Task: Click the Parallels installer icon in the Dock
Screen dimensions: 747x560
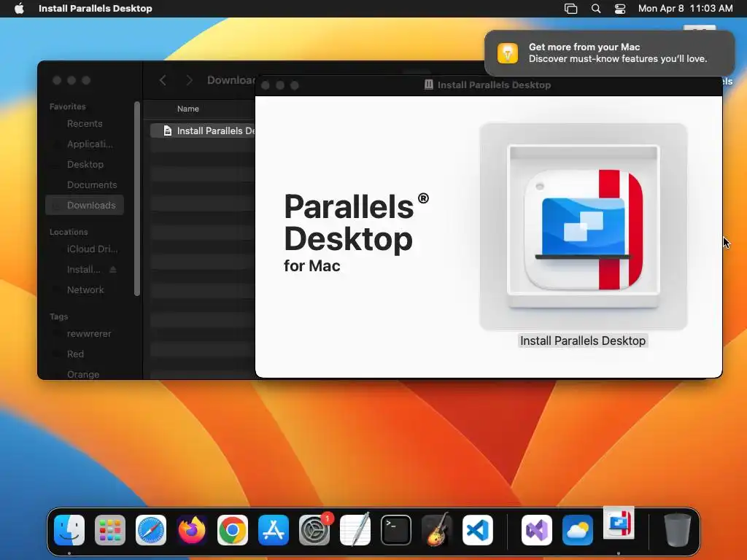Action: click(x=619, y=523)
